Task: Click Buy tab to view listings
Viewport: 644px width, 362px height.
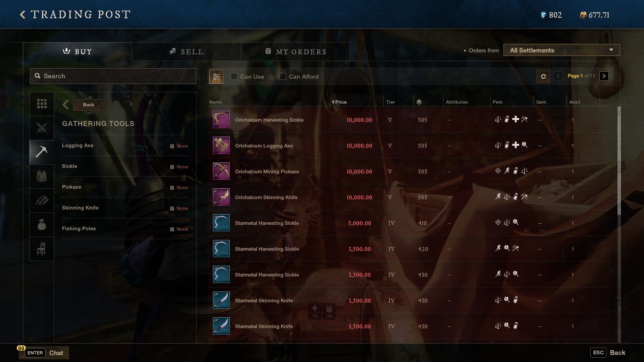Action: pos(77,52)
